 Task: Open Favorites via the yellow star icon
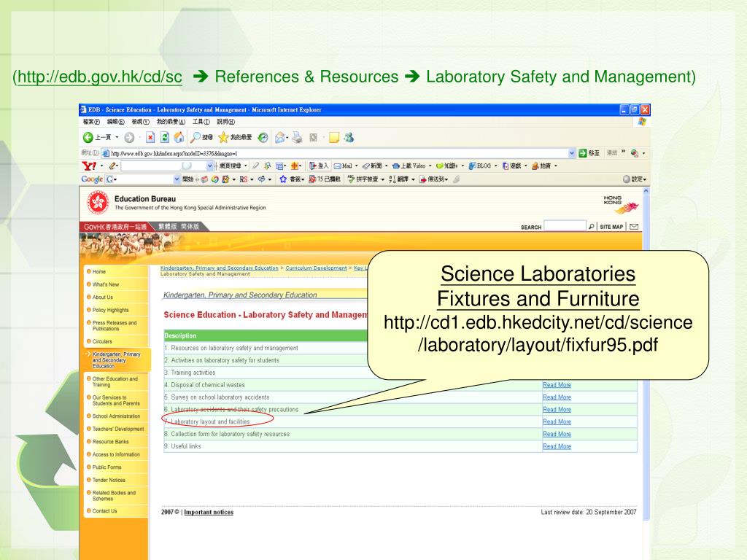click(223, 138)
